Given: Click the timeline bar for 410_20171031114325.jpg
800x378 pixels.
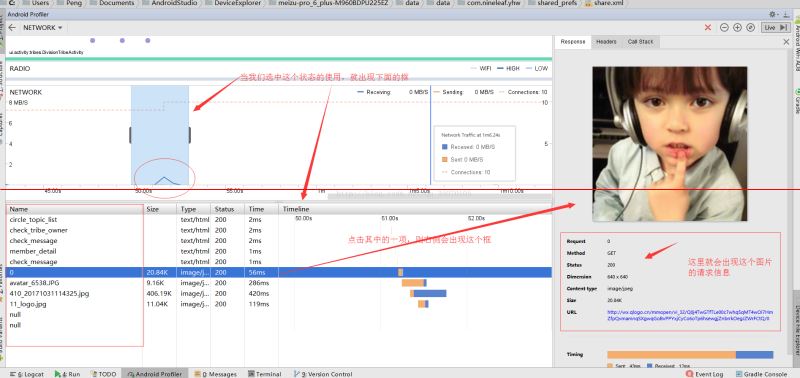Looking at the screenshot, I should (428, 293).
